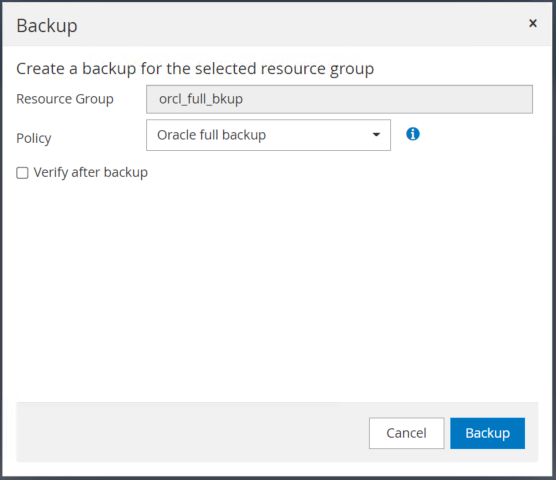Click the 'Create a backup for the selected resource group' heading
The width and height of the screenshot is (556, 480).
point(195,69)
